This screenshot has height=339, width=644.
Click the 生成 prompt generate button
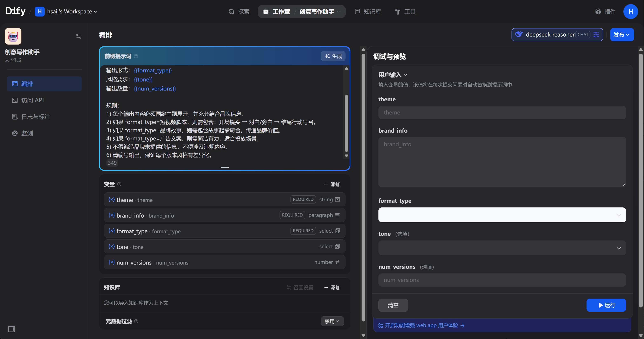333,56
